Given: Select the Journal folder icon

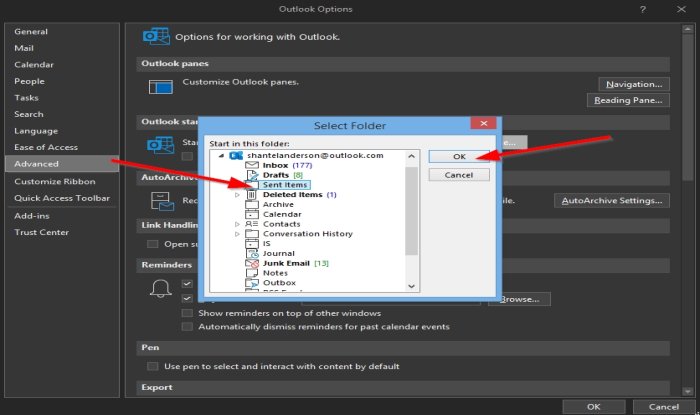Looking at the screenshot, I should click(x=252, y=253).
